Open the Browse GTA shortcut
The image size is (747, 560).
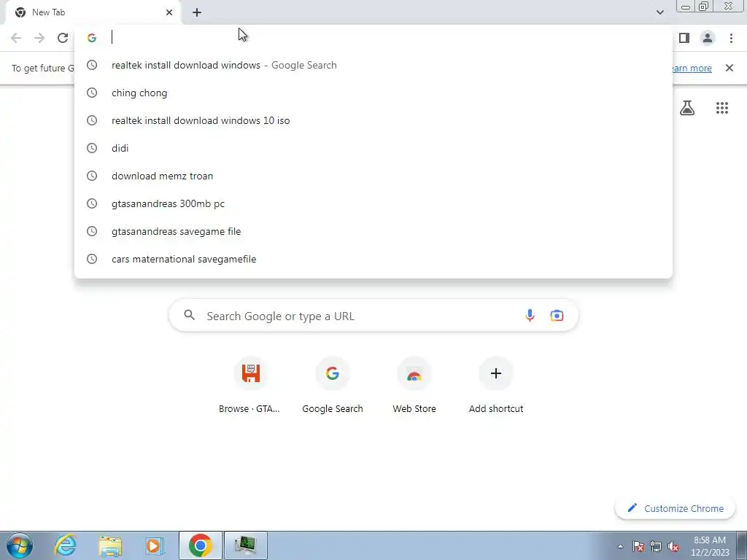coord(251,385)
